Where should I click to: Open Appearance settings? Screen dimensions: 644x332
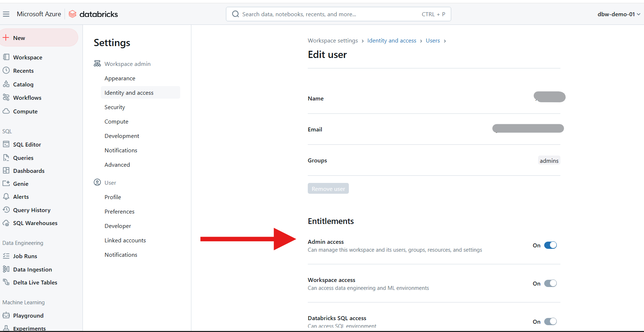coord(120,78)
